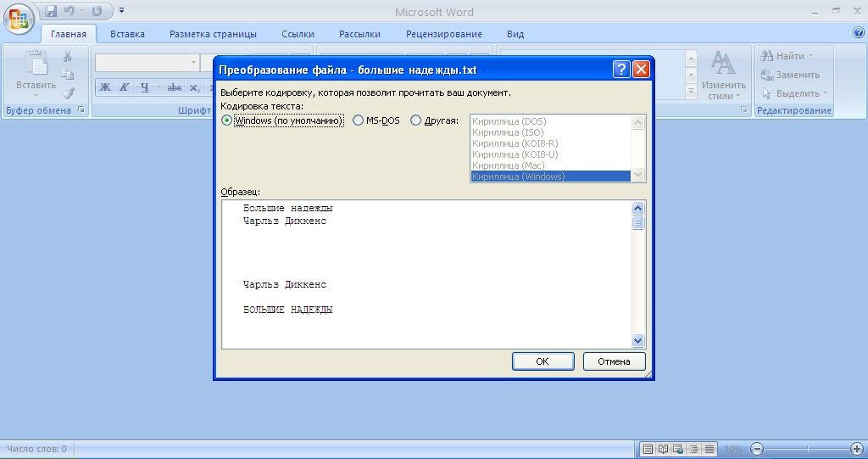This screenshot has width=868, height=459.
Task: Toggle Italic (К) formatting
Action: (x=125, y=87)
